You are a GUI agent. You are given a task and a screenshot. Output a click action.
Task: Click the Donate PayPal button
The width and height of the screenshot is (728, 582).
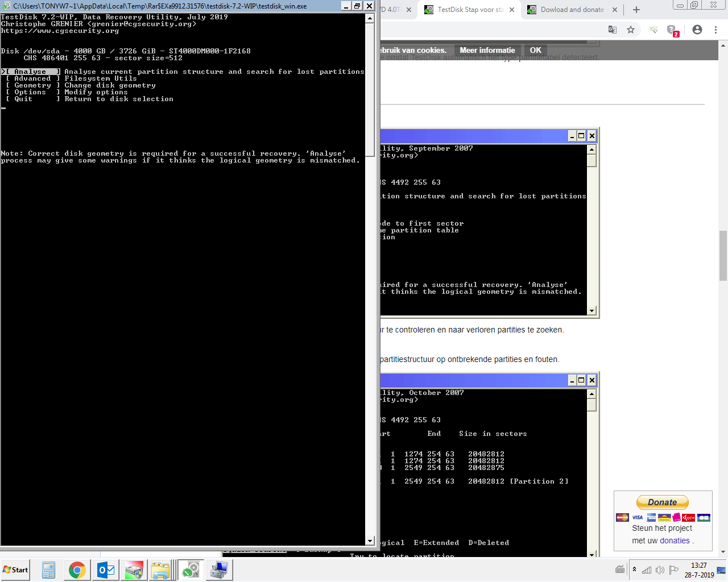663,502
